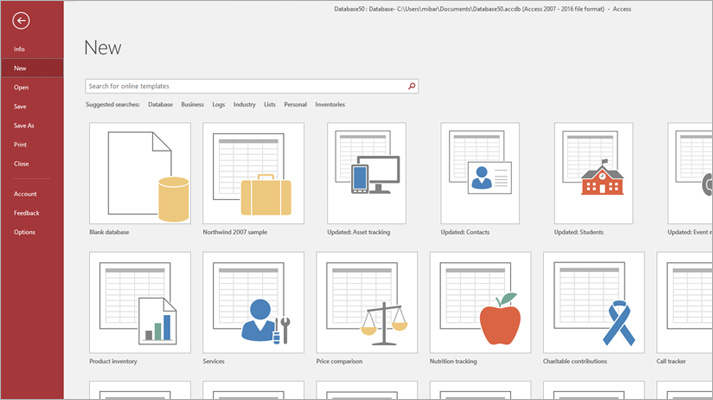Select the Price comparison scales template
Viewport: 713px width, 400px height.
tap(367, 303)
